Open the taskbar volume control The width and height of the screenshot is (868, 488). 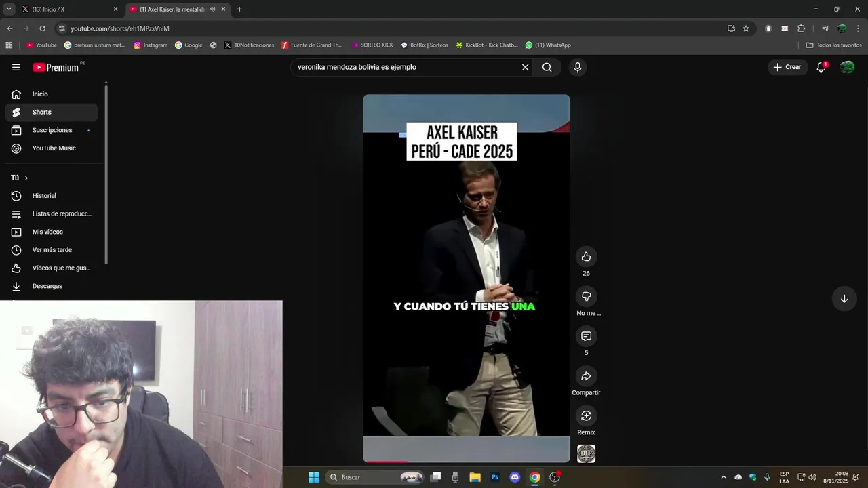tap(812, 477)
